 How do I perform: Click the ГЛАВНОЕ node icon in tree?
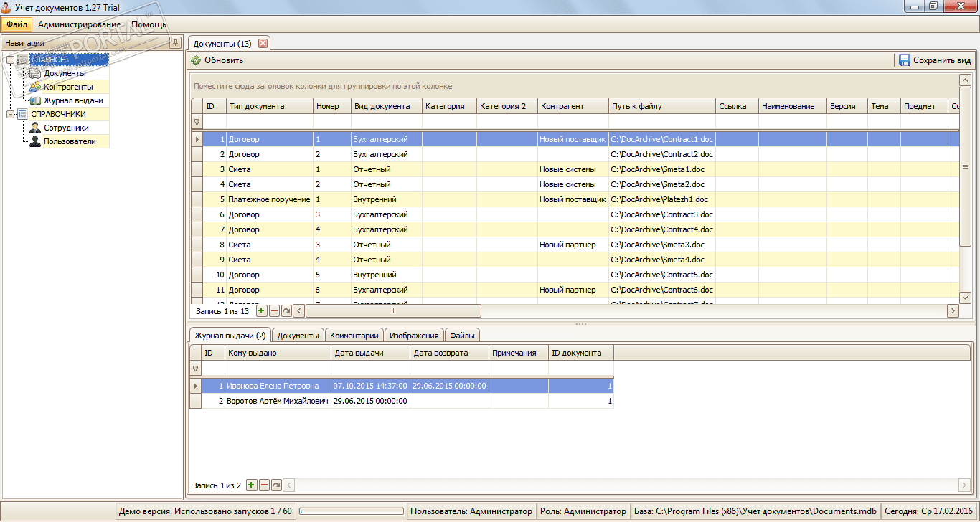(22, 60)
